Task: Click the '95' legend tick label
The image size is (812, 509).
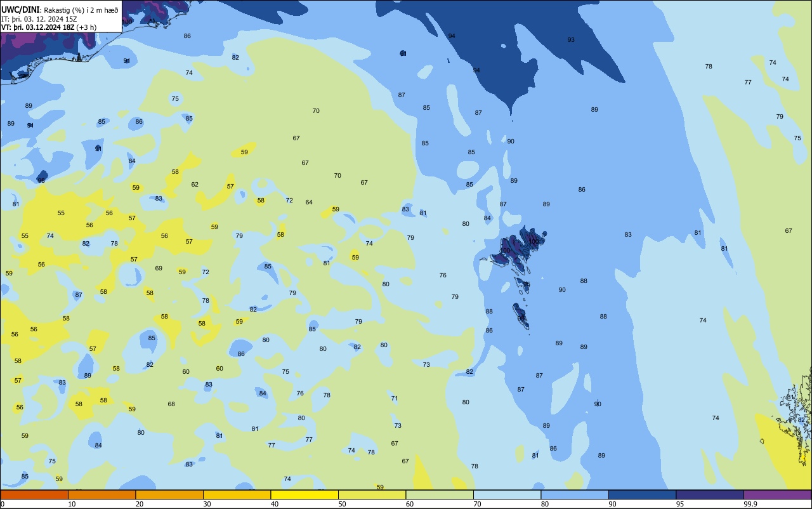Action: 679,504
